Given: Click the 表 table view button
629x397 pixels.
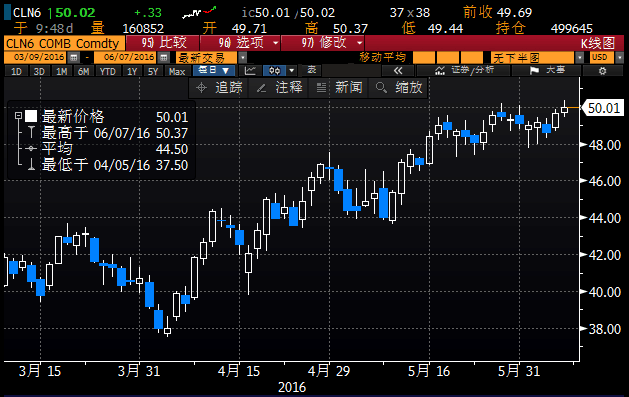Looking at the screenshot, I should pyautogui.click(x=312, y=71).
